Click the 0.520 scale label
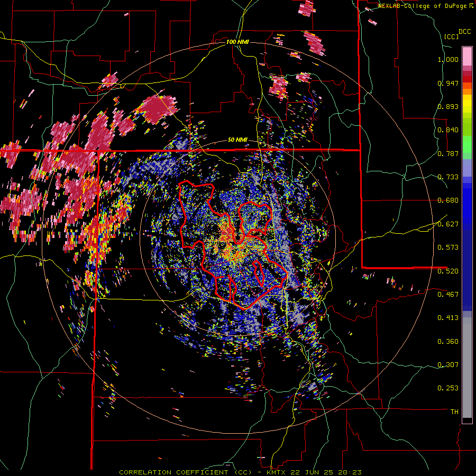This screenshot has width=476, height=476. tap(448, 271)
